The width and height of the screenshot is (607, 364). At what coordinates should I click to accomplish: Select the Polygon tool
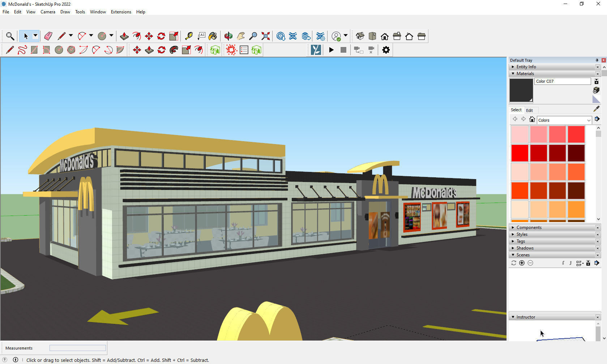[x=71, y=50]
